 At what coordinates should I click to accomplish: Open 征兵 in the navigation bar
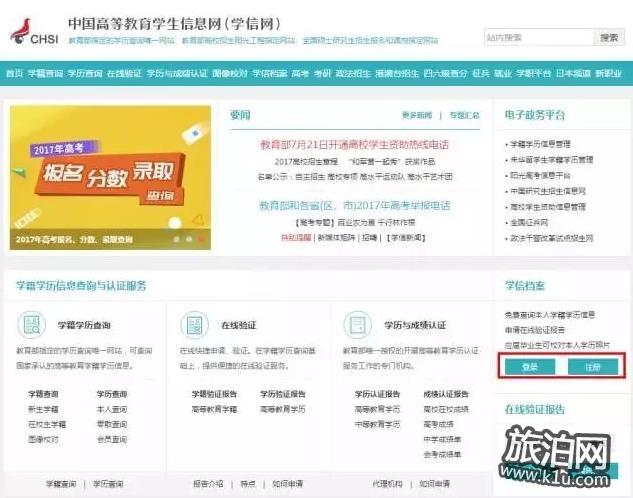(481, 73)
